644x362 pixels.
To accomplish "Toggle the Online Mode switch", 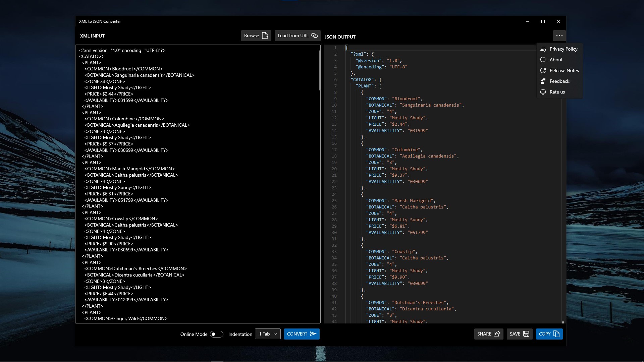I will tap(216, 334).
